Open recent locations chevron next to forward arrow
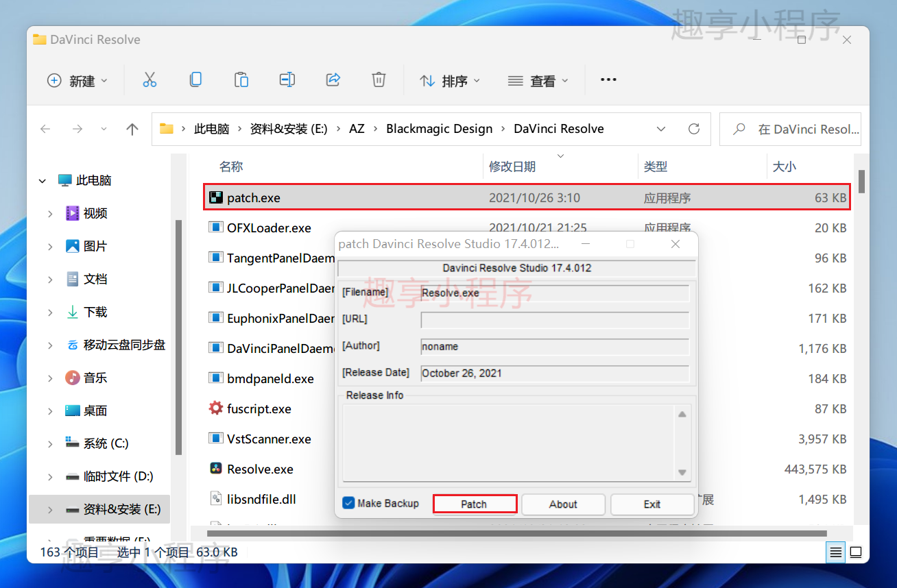The width and height of the screenshot is (897, 588). point(104,129)
